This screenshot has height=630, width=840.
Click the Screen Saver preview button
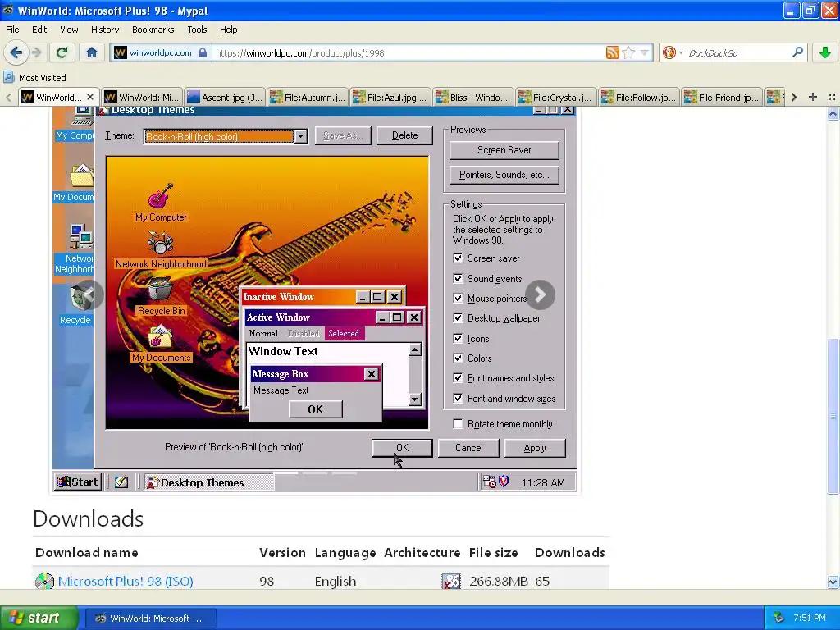click(x=504, y=150)
